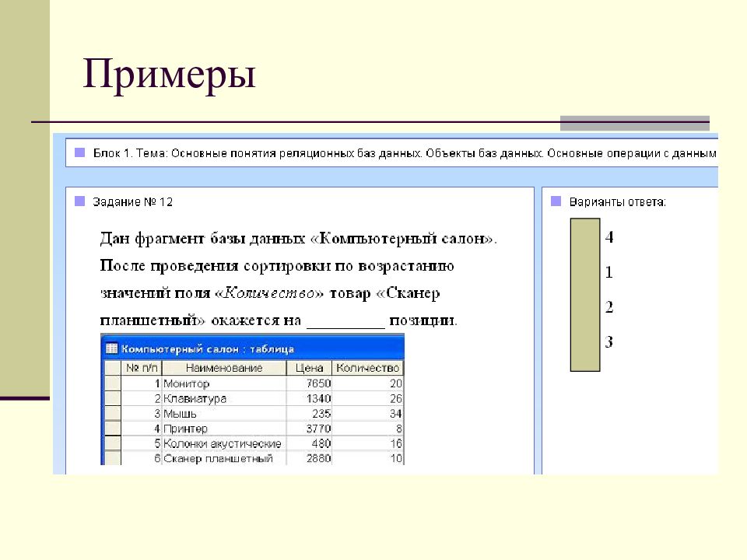Click the olive answer selection bar

(585, 295)
